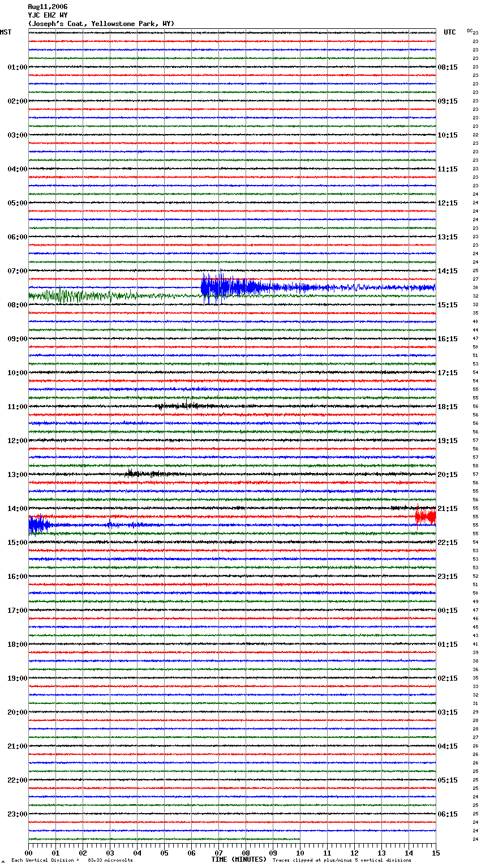The width and height of the screenshot is (481, 868).
Task: Select the 17:00 MST time label
Action: coord(17,611)
